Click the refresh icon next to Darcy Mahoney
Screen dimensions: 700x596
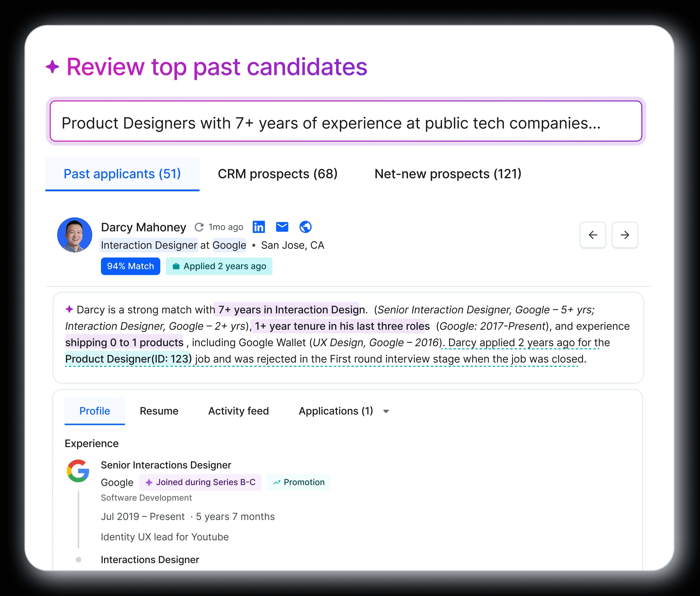click(x=199, y=227)
